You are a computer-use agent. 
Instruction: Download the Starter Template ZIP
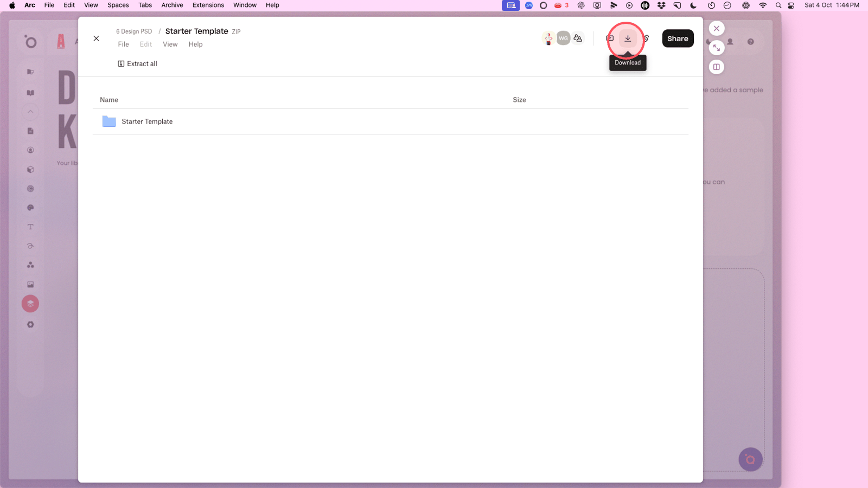(628, 38)
